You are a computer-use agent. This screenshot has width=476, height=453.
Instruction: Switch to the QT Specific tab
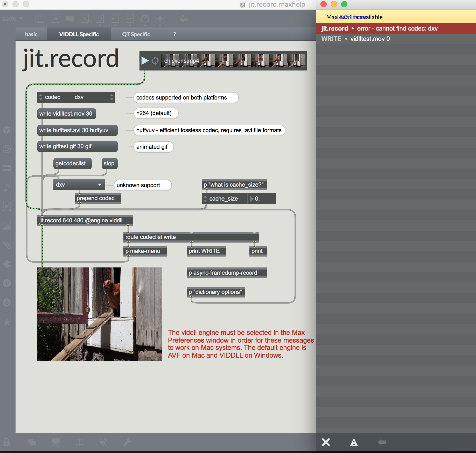pos(136,34)
